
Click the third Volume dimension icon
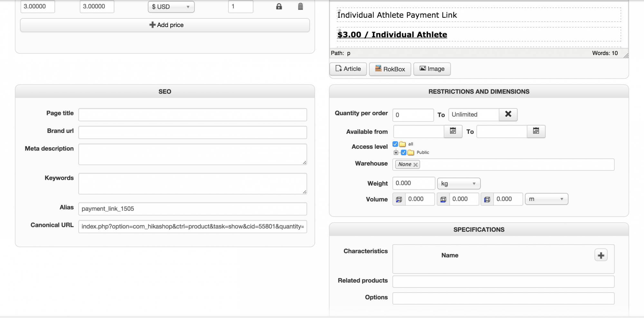tap(487, 199)
